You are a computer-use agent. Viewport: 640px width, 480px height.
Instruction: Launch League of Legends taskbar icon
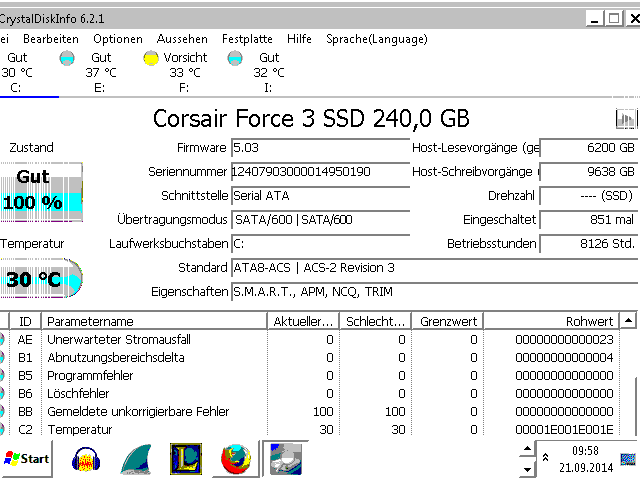tap(186, 459)
